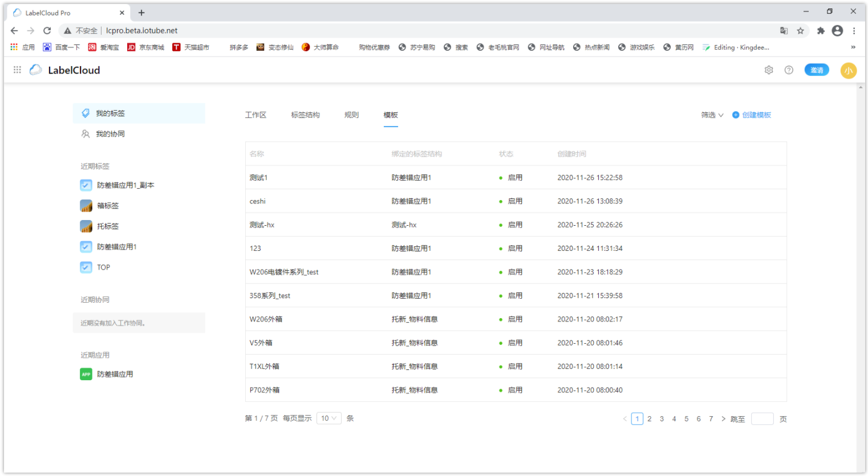Image resolution: width=868 pixels, height=476 pixels.
Task: Open template 测试1
Action: click(258, 178)
